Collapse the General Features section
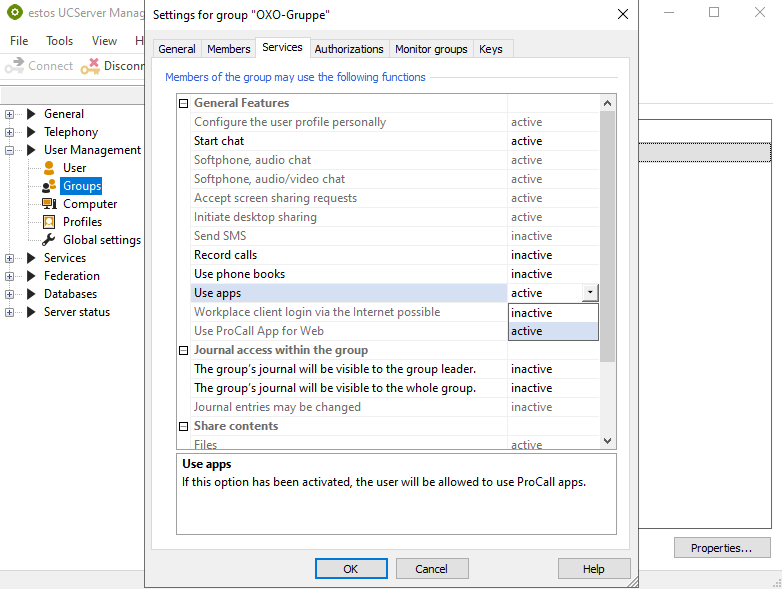This screenshot has width=782, height=589. 184,103
